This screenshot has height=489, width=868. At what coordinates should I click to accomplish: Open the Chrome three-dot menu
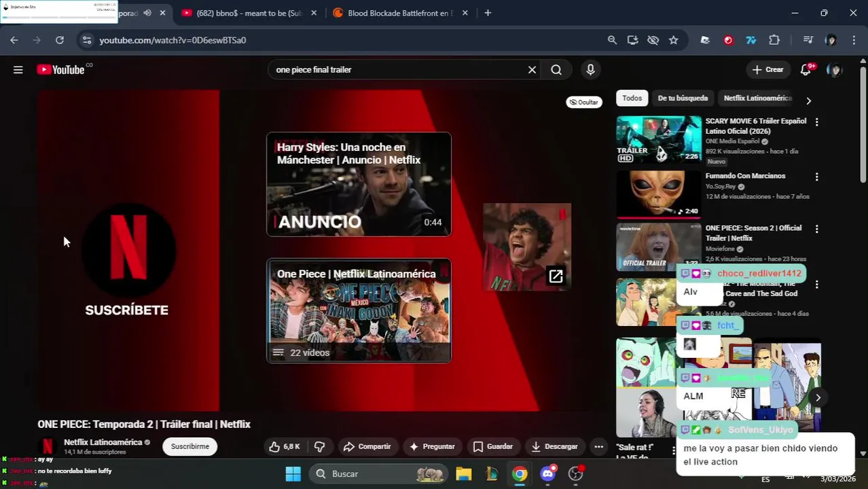tap(854, 40)
